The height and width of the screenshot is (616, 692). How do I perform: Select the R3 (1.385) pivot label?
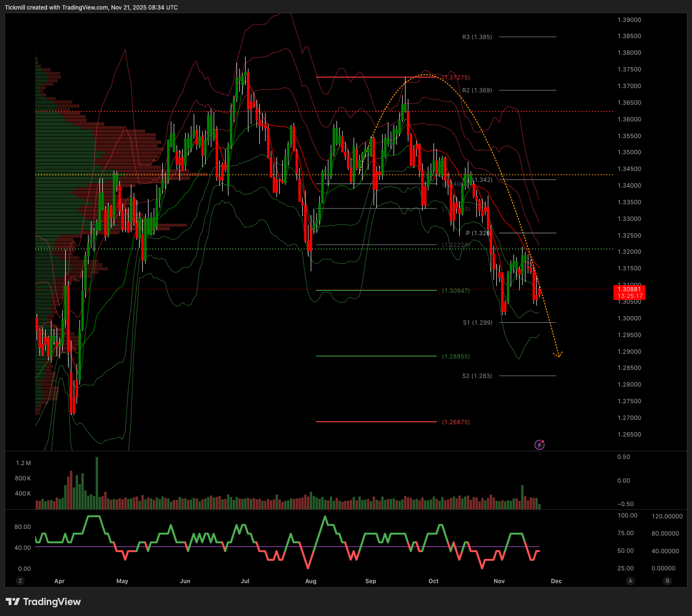[x=477, y=37]
